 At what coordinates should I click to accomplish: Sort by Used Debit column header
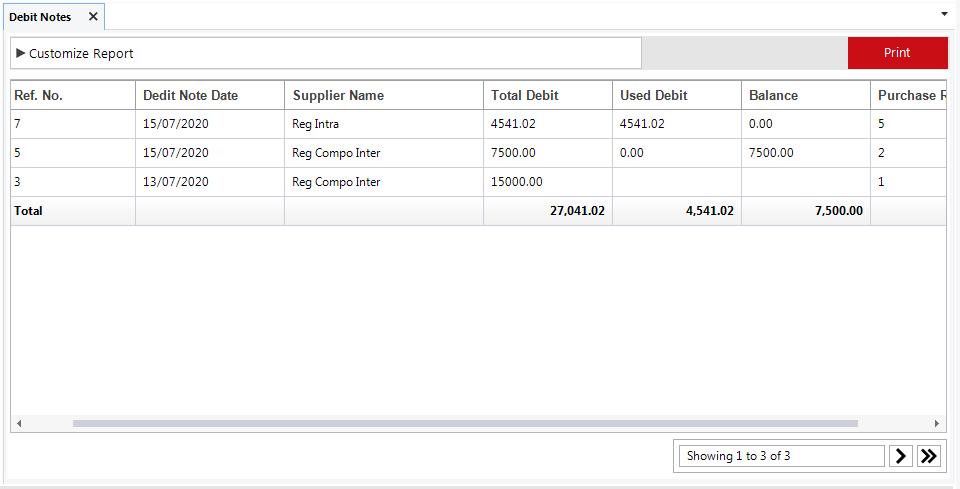[x=677, y=95]
